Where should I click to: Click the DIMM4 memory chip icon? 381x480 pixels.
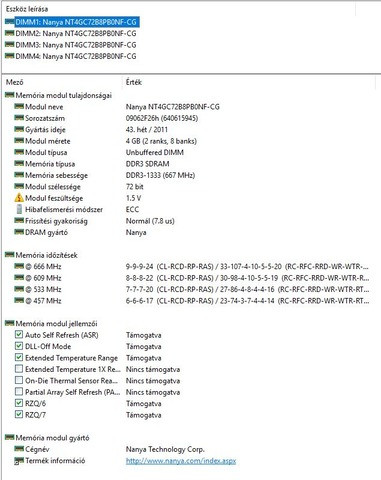click(x=10, y=56)
